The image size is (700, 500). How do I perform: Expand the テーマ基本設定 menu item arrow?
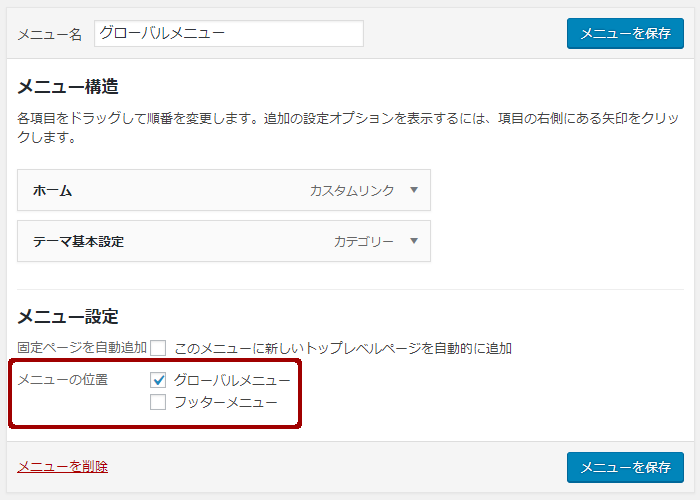click(x=414, y=241)
